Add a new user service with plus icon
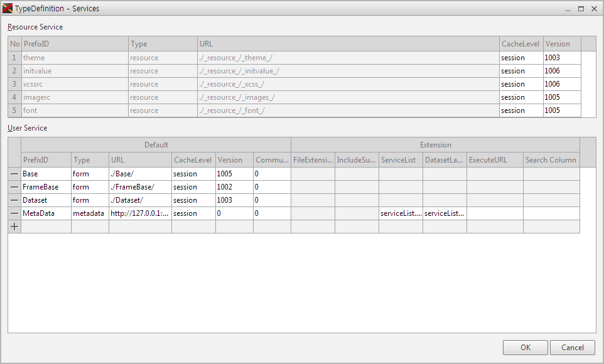 click(14, 227)
